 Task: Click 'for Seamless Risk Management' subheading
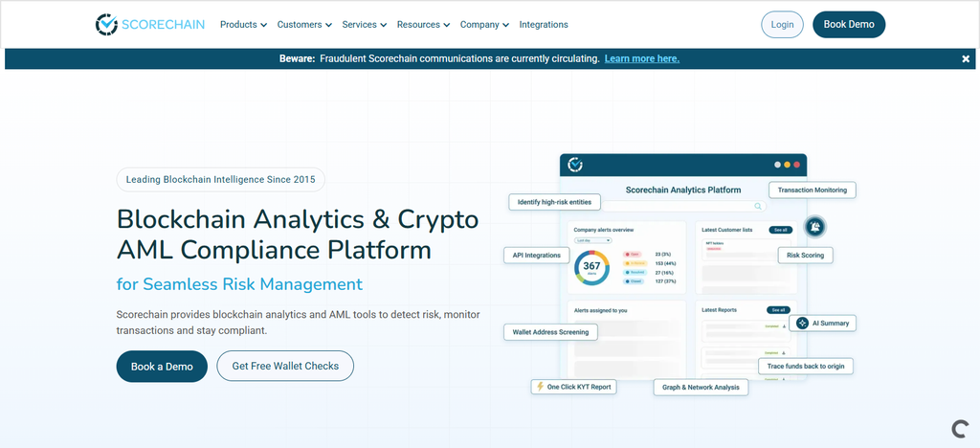[239, 283]
